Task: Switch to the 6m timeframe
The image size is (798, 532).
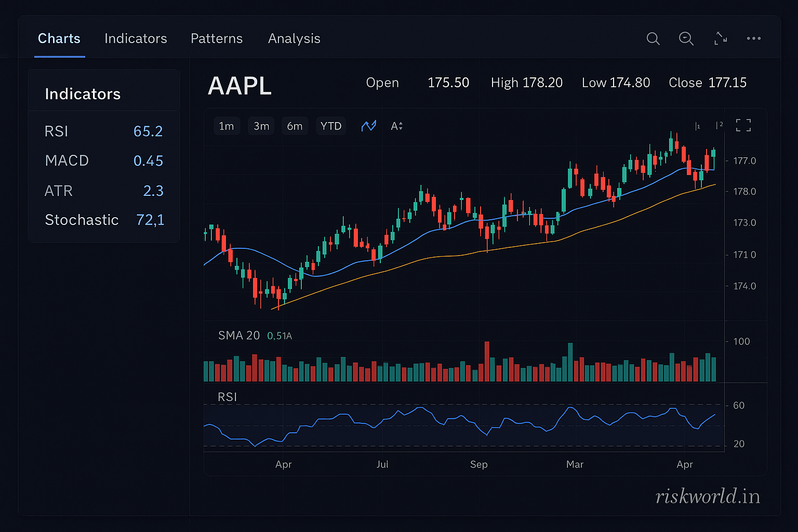Action: (295, 126)
